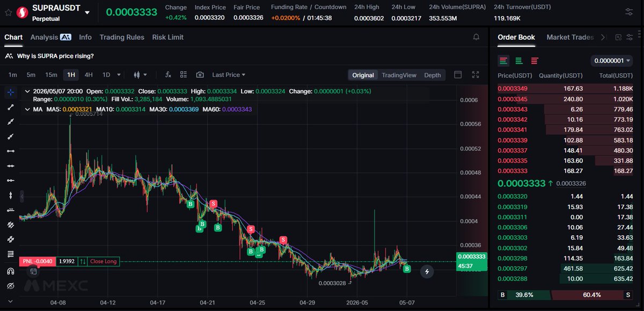Click the Close Long button on chart
Screen dimensions: 644x311
[104, 262]
